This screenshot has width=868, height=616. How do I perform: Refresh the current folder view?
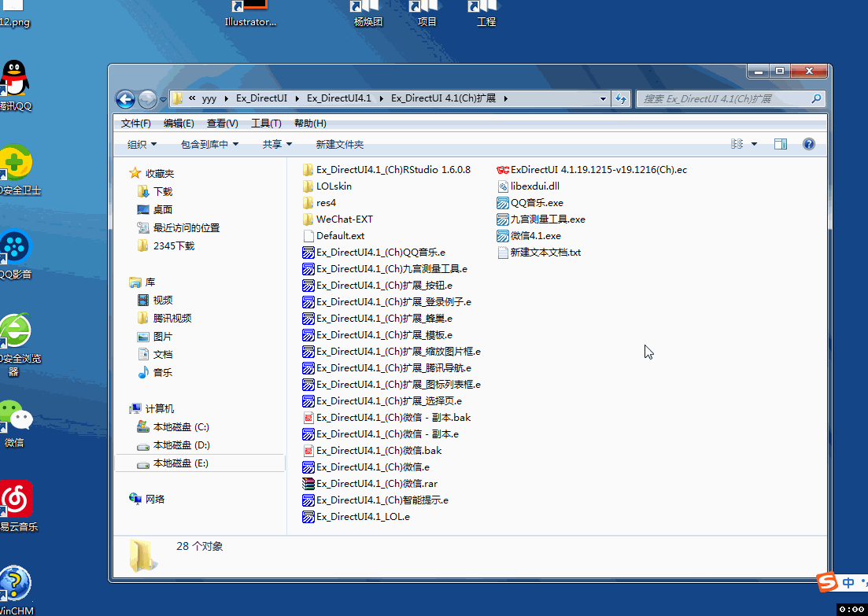[x=621, y=98]
